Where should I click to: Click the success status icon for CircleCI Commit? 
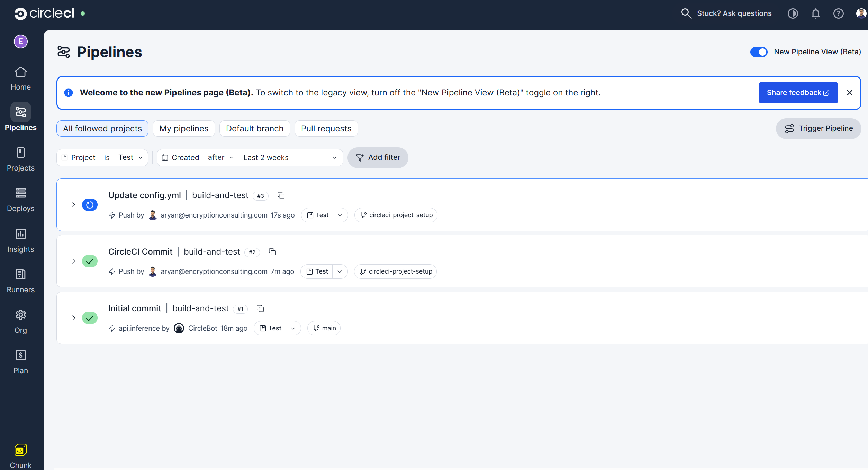click(90, 261)
